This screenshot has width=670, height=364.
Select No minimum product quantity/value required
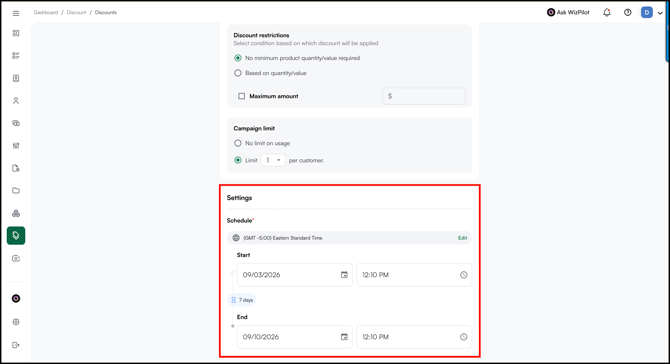(238, 58)
